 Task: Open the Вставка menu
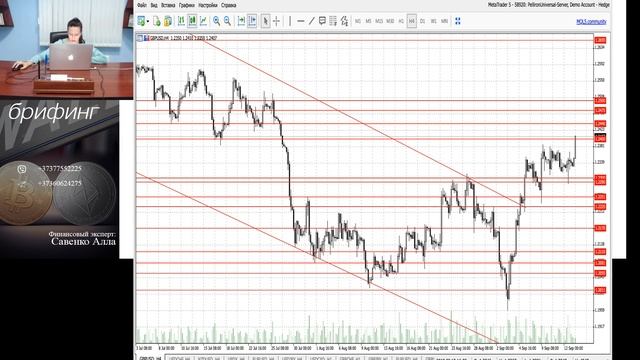pyautogui.click(x=168, y=5)
